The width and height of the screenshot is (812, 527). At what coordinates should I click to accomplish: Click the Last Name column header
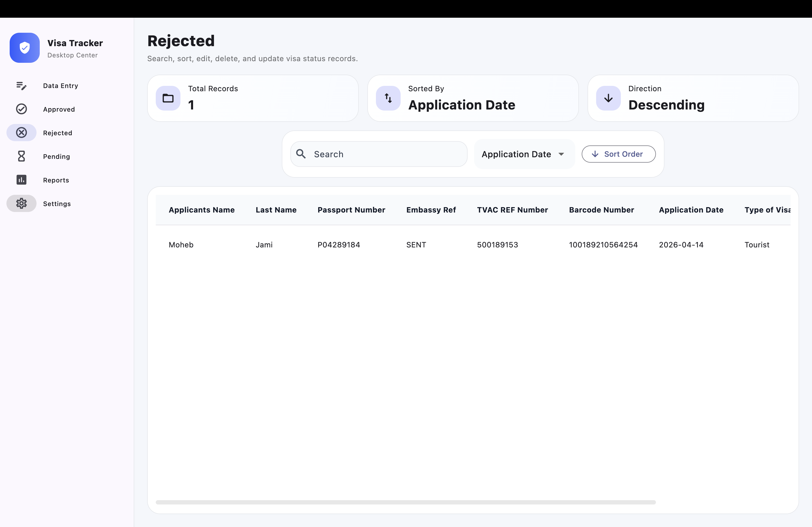pyautogui.click(x=276, y=210)
